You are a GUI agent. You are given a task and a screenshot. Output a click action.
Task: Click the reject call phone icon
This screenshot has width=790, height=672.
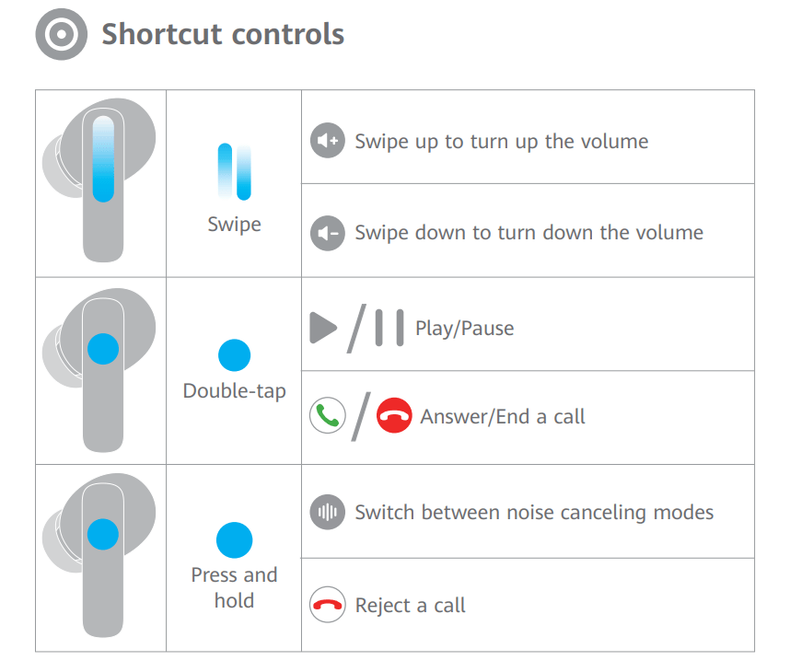tap(327, 605)
